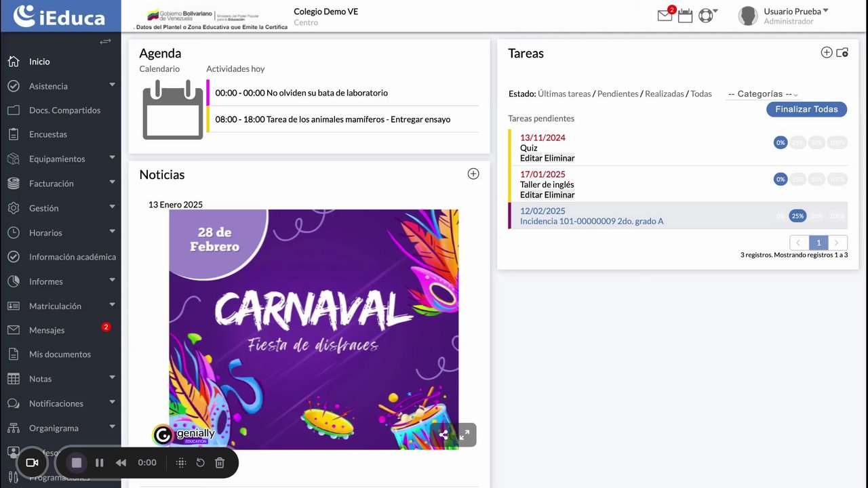Set Taller de inglés progress to 0%
This screenshot has height=488, width=868.
pyautogui.click(x=781, y=179)
